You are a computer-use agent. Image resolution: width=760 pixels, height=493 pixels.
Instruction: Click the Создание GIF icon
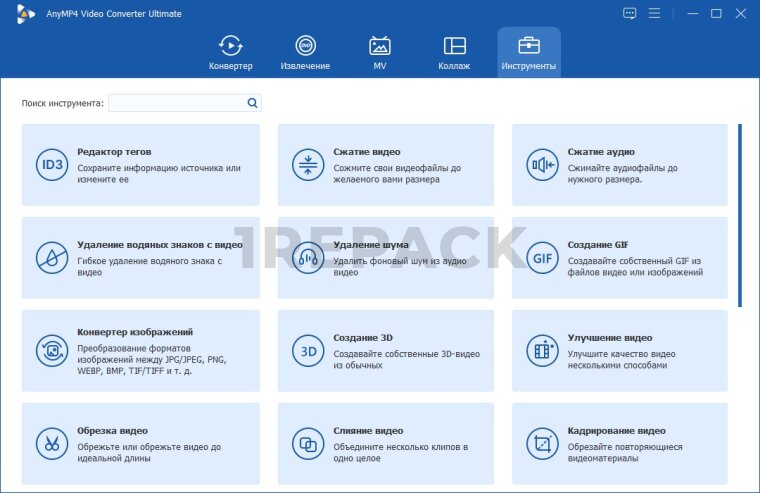point(542,258)
